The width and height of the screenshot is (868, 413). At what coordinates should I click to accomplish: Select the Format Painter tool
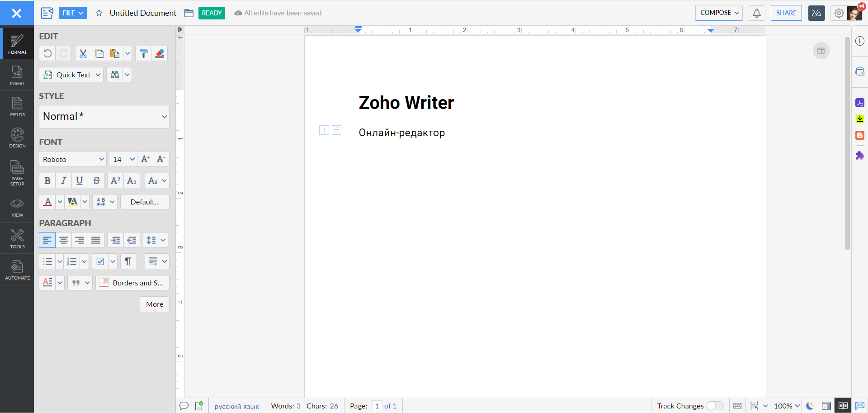click(x=143, y=53)
